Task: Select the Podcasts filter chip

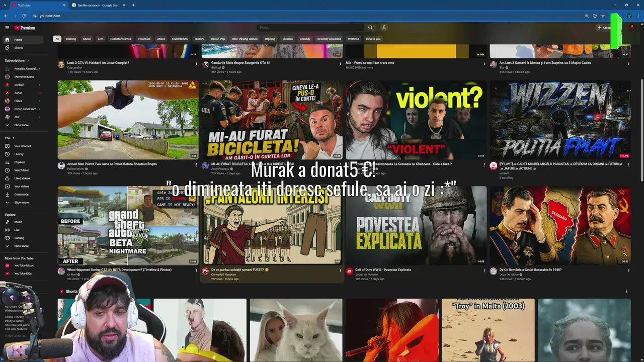Action: (x=144, y=39)
